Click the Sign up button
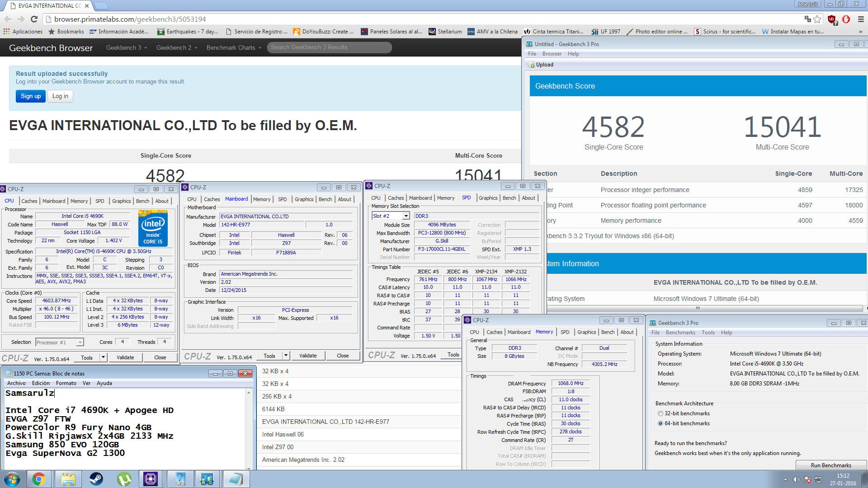868x488 pixels. pyautogui.click(x=31, y=96)
